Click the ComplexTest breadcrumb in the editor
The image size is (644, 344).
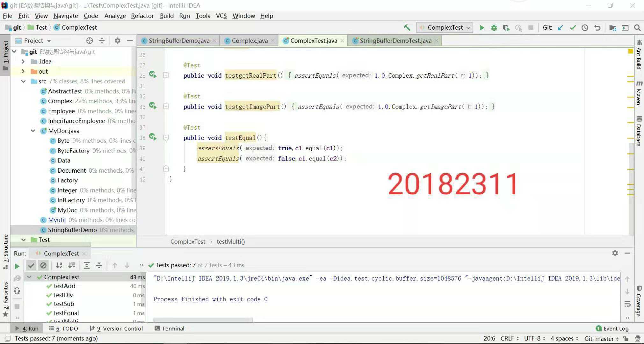coord(188,241)
